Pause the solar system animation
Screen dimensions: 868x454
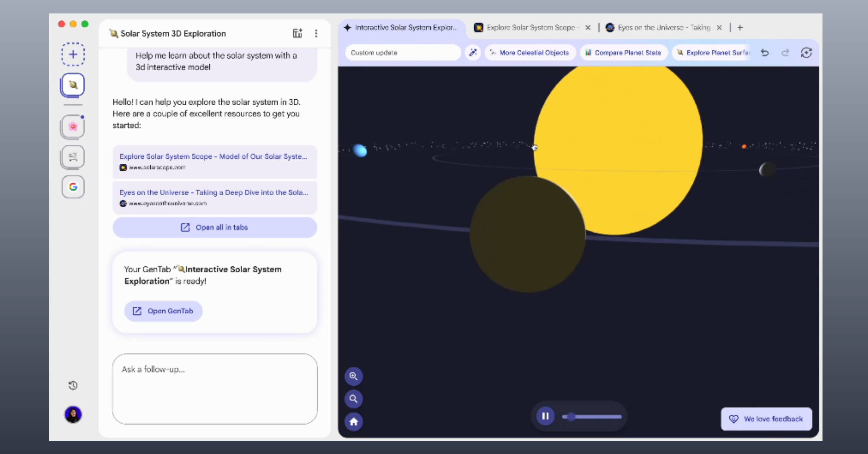coord(545,416)
